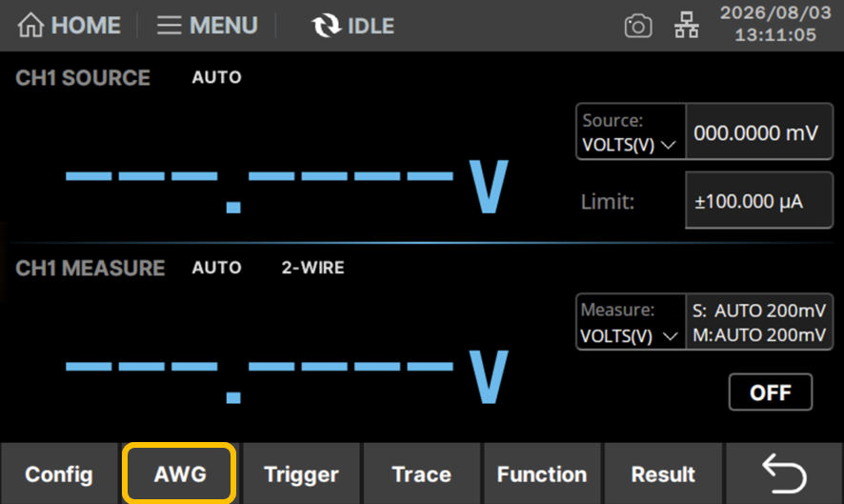Screen dimensions: 844x504
Task: Open the Config tab
Action: 59,474
